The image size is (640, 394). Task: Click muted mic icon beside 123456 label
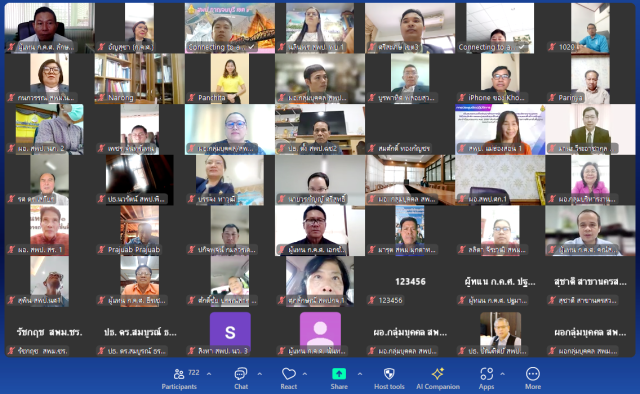pyautogui.click(x=371, y=300)
